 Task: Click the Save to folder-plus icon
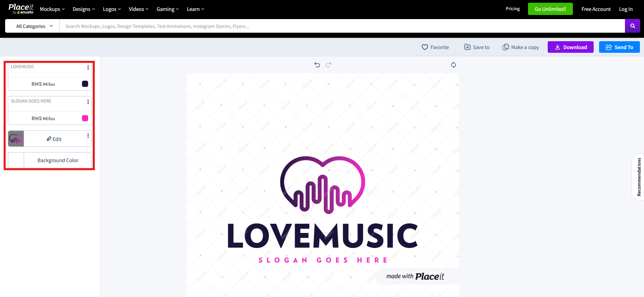click(x=467, y=47)
